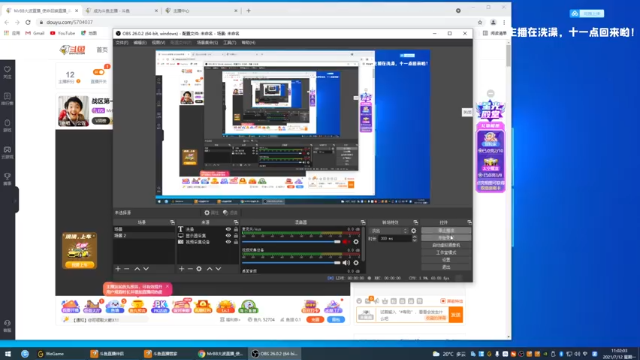Add a new scene with the Scenes plus icon
Image resolution: width=640 pixels, height=360 pixels.
[118, 269]
